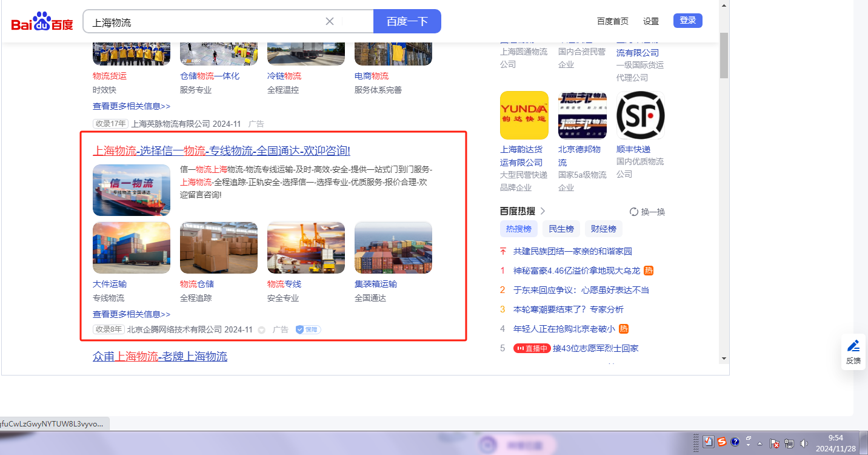Click the 保障 shield badge
The height and width of the screenshot is (455, 868).
(308, 329)
